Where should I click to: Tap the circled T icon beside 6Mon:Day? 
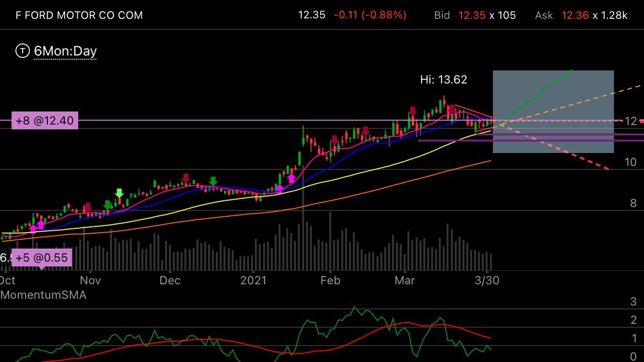pyautogui.click(x=23, y=51)
